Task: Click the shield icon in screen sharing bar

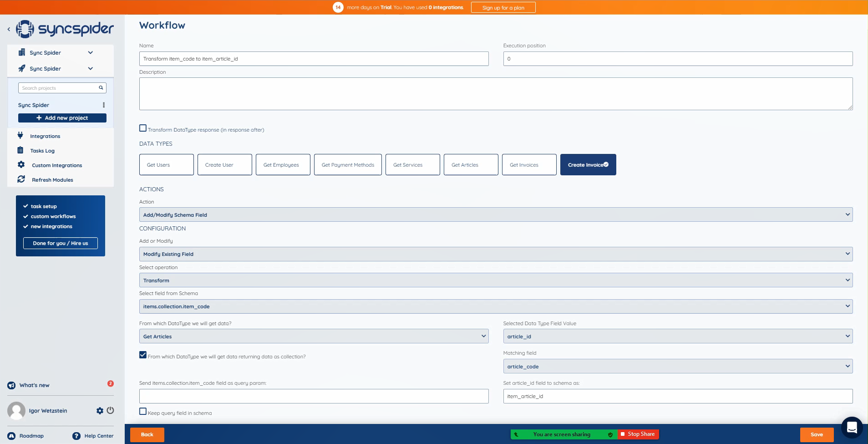Action: point(610,434)
